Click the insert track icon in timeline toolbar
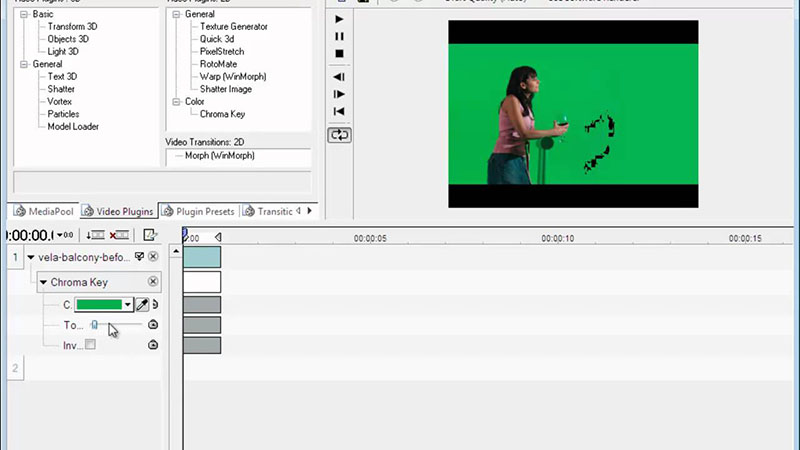This screenshot has height=450, width=800. tap(95, 235)
